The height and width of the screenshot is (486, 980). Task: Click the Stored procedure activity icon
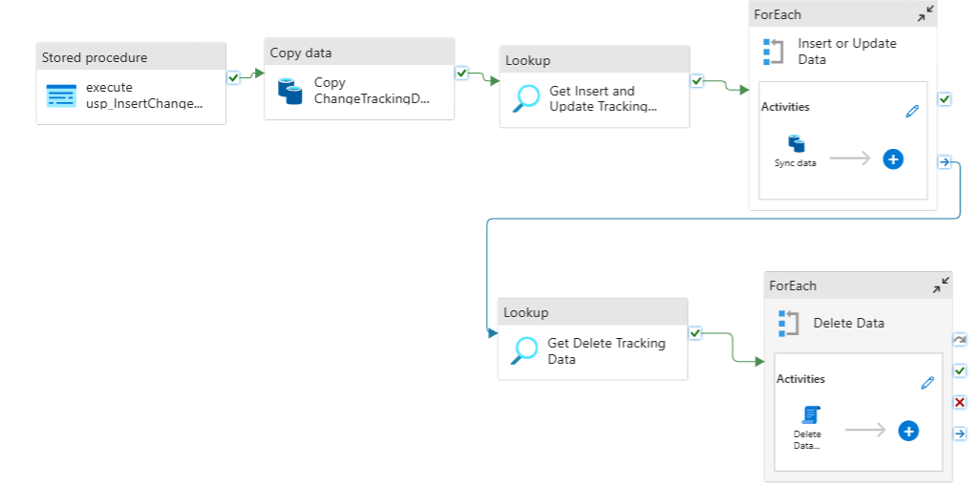coord(61,95)
